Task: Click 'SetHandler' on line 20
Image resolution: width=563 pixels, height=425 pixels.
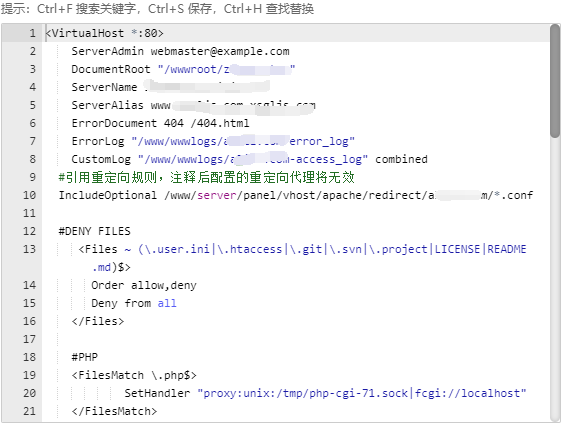Action: click(157, 393)
